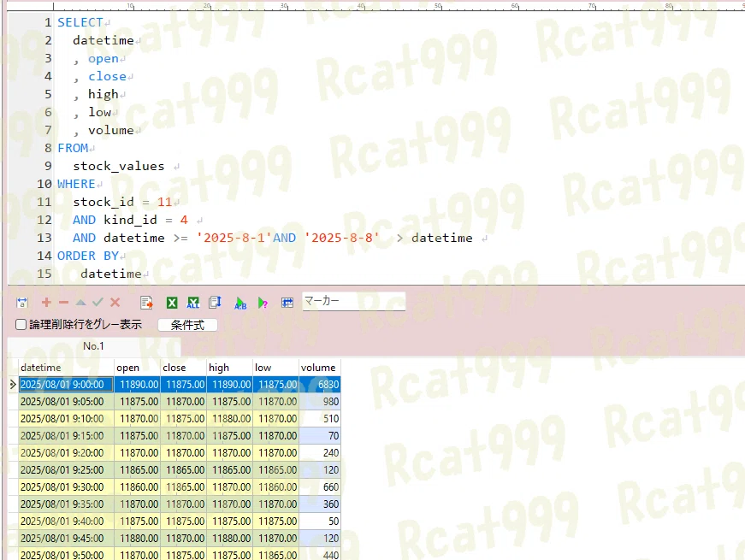This screenshot has width=745, height=560.
Task: Select the close column header
Action: (183, 368)
